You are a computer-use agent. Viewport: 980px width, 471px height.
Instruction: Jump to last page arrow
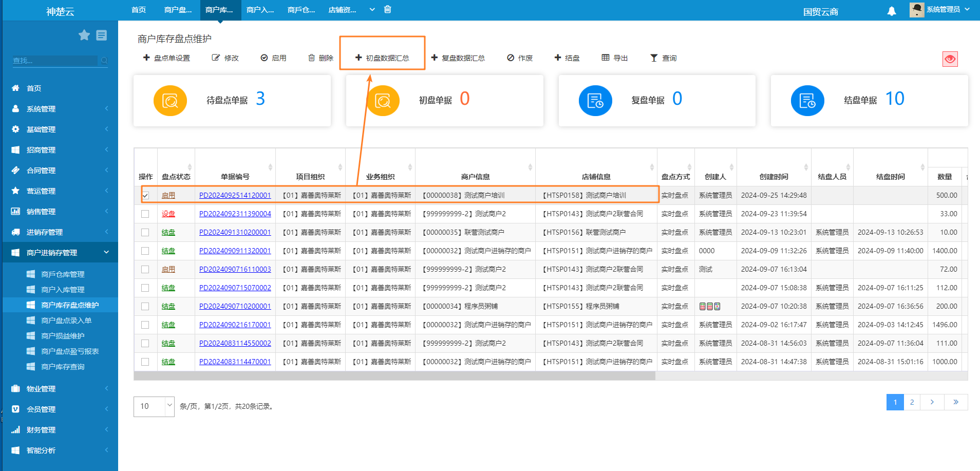point(956,402)
